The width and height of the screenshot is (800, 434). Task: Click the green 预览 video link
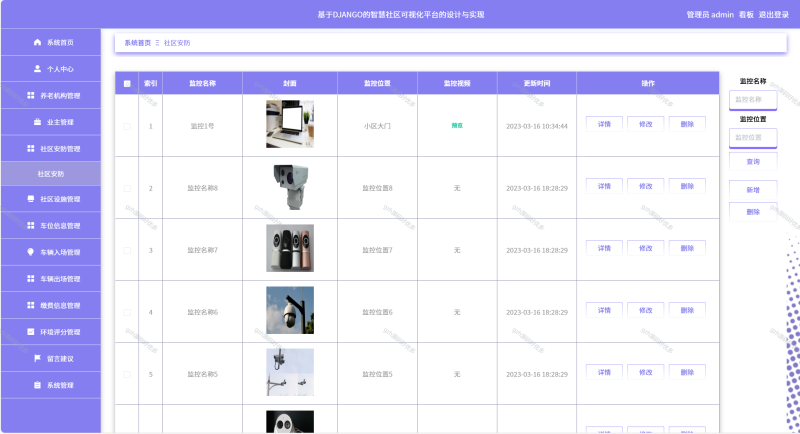pyautogui.click(x=457, y=125)
